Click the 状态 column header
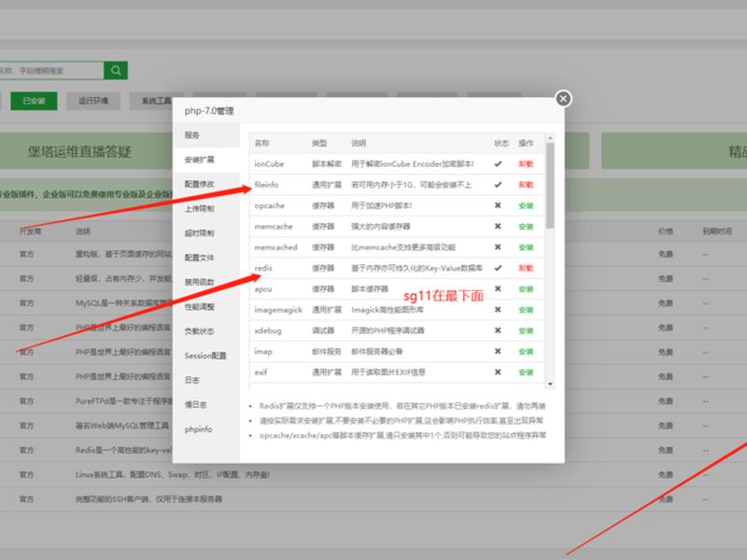The height and width of the screenshot is (560, 747). tap(501, 144)
